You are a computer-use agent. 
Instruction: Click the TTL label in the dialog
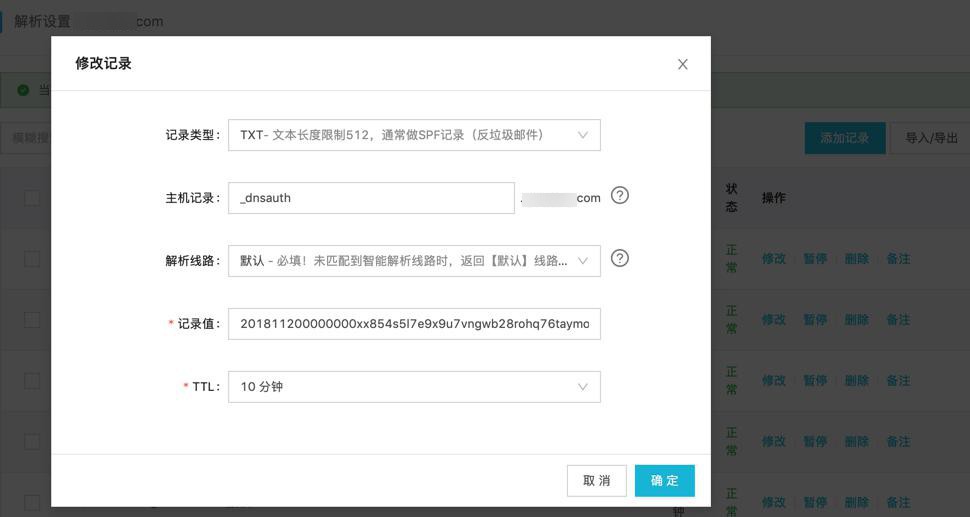206,387
